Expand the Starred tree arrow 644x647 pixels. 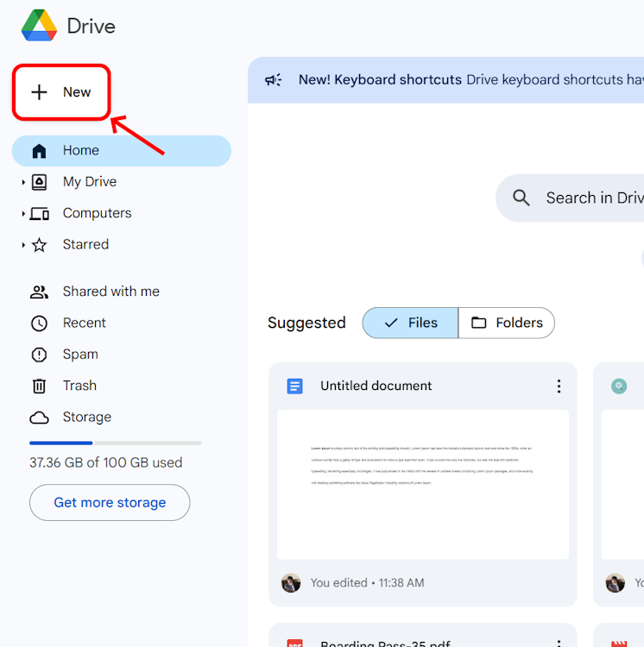23,245
